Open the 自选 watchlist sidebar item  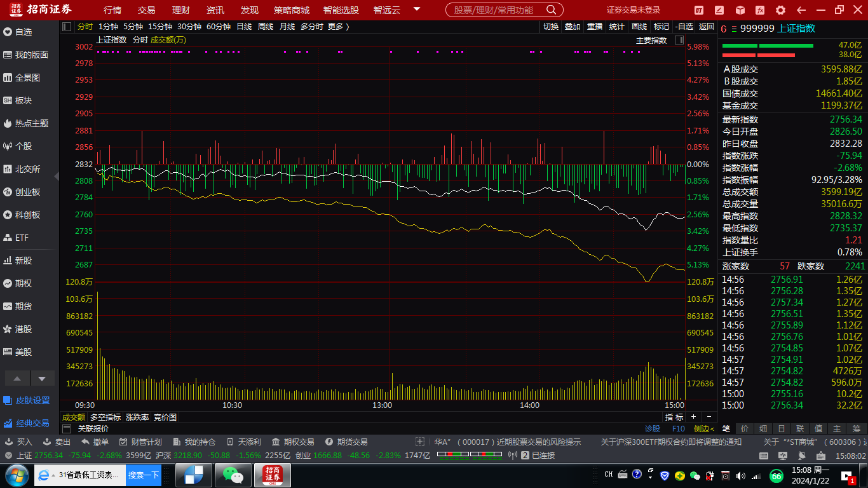point(18,32)
